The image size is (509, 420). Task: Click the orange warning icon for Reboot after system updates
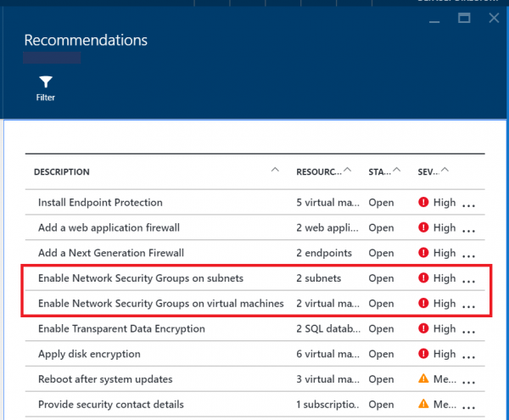(x=423, y=379)
